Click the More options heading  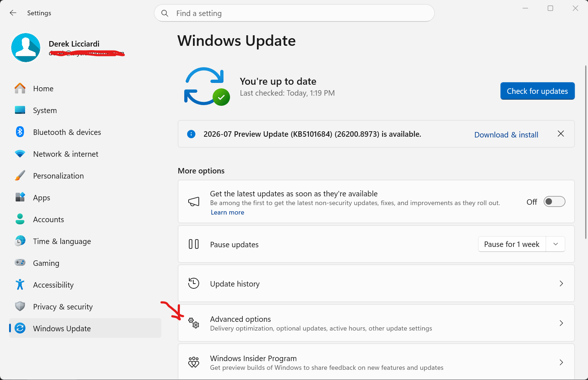(201, 171)
